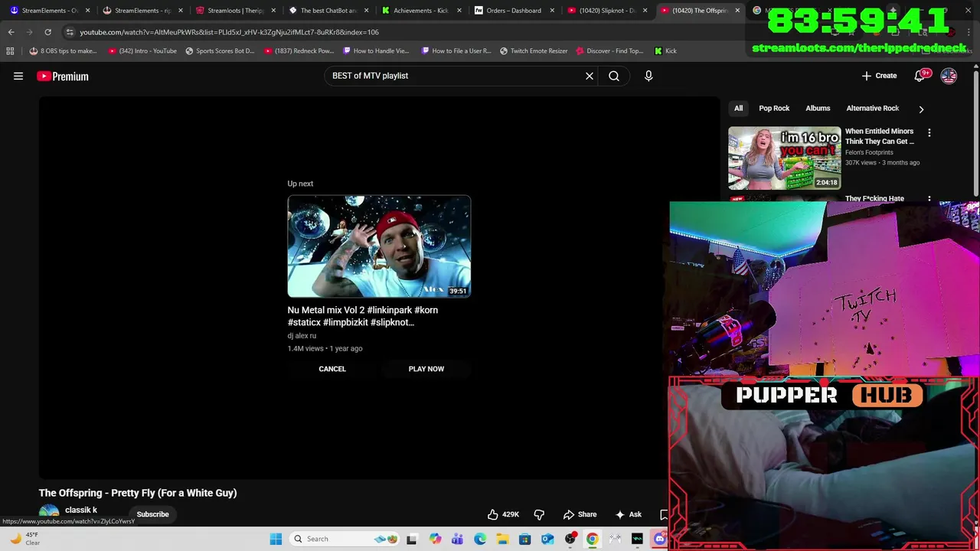The image size is (980, 551).
Task: Open Discord from taskbar
Action: pyautogui.click(x=660, y=539)
